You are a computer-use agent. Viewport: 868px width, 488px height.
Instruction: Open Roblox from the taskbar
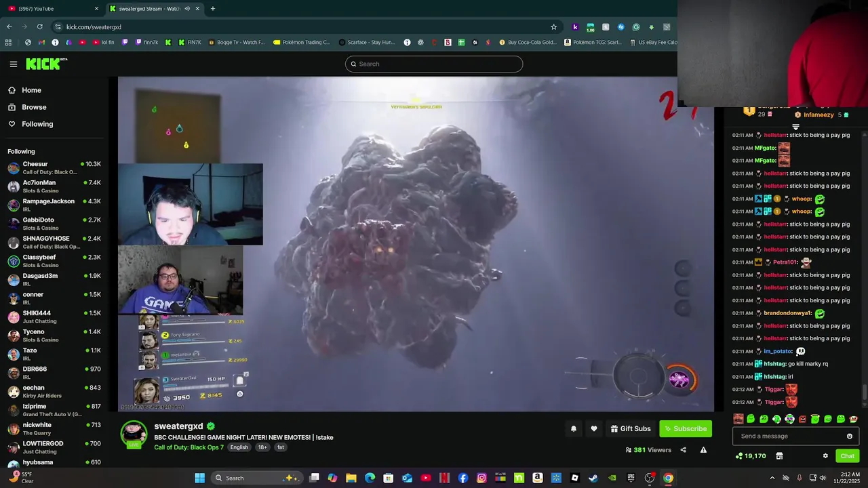click(x=575, y=478)
